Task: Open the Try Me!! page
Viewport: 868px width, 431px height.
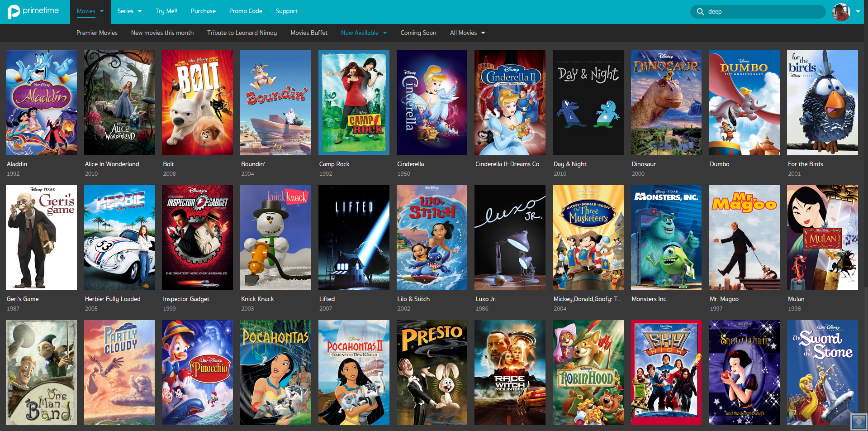Action: tap(166, 11)
